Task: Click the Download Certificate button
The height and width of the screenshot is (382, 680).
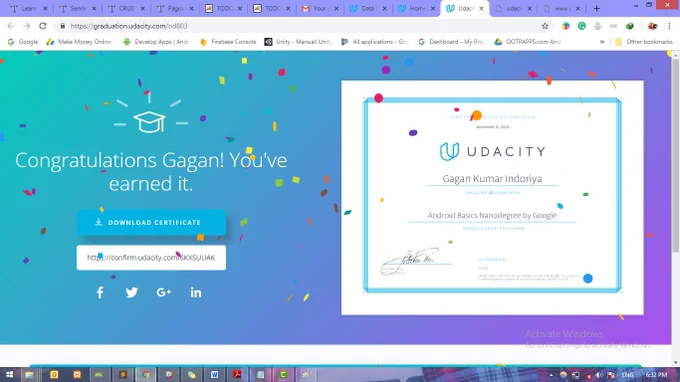Action: [x=151, y=222]
